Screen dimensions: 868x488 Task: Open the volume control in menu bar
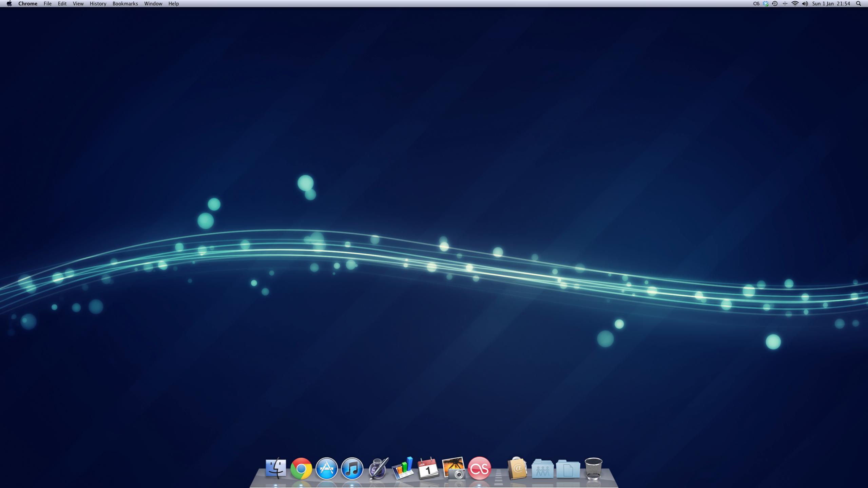pyautogui.click(x=805, y=4)
